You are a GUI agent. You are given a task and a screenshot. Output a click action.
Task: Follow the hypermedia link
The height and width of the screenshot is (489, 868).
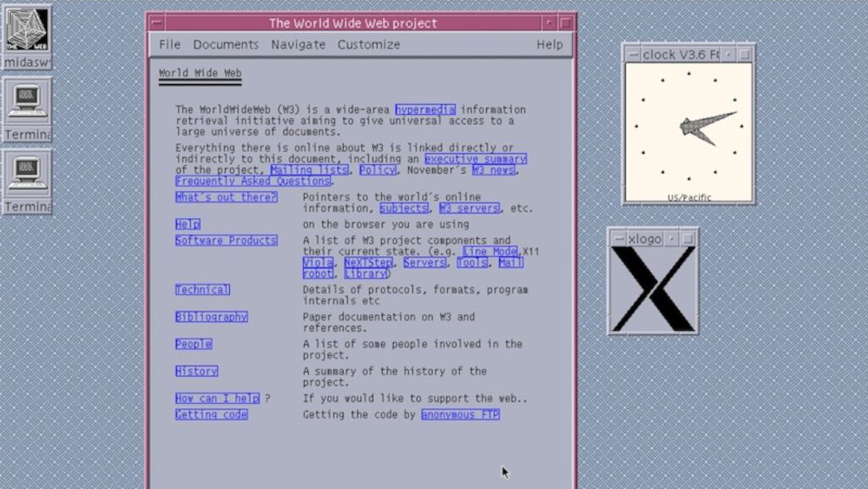tap(425, 109)
